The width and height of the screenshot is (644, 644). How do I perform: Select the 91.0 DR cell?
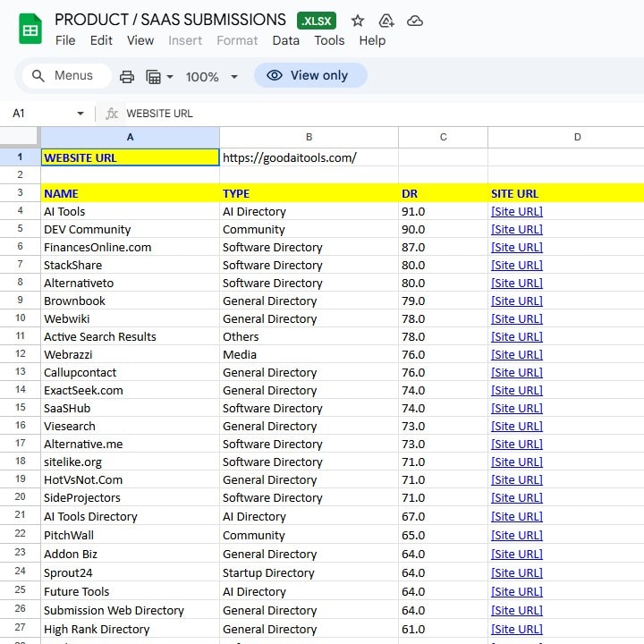click(x=443, y=211)
